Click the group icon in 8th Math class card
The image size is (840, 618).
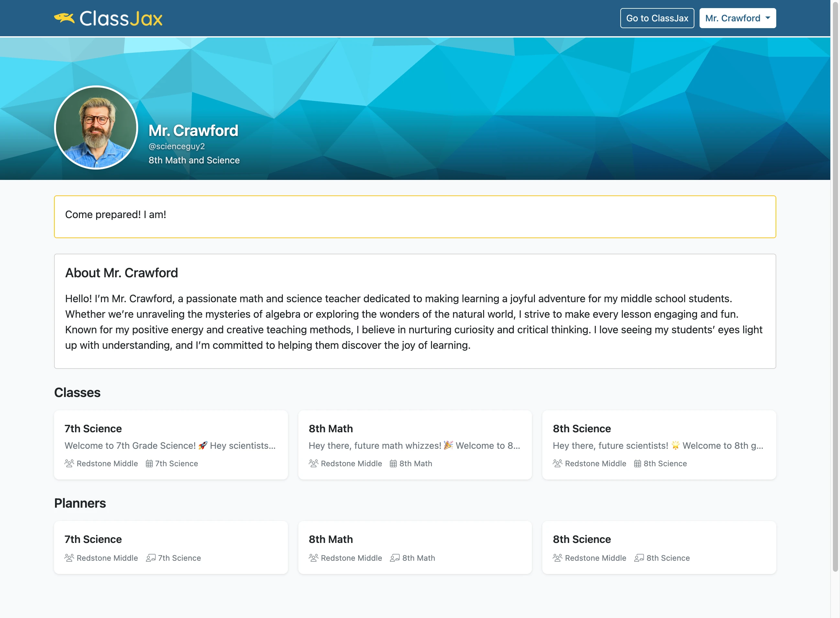point(314,463)
